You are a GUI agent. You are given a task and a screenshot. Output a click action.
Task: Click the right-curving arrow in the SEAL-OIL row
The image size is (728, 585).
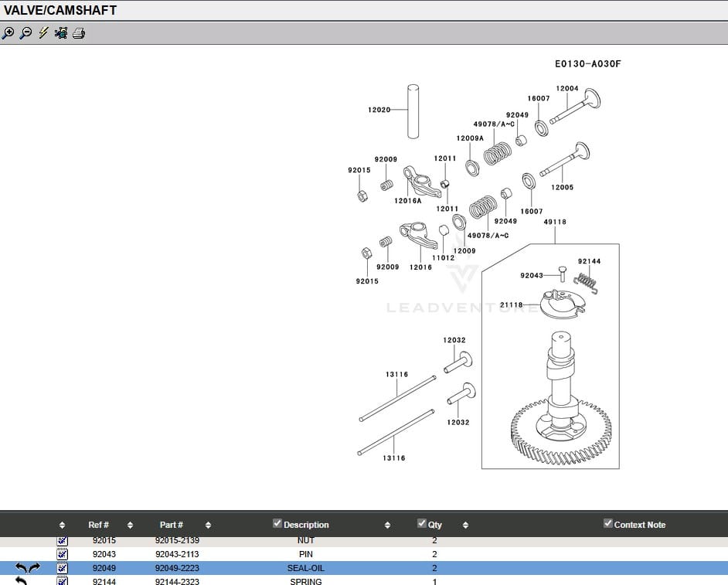coord(34,568)
